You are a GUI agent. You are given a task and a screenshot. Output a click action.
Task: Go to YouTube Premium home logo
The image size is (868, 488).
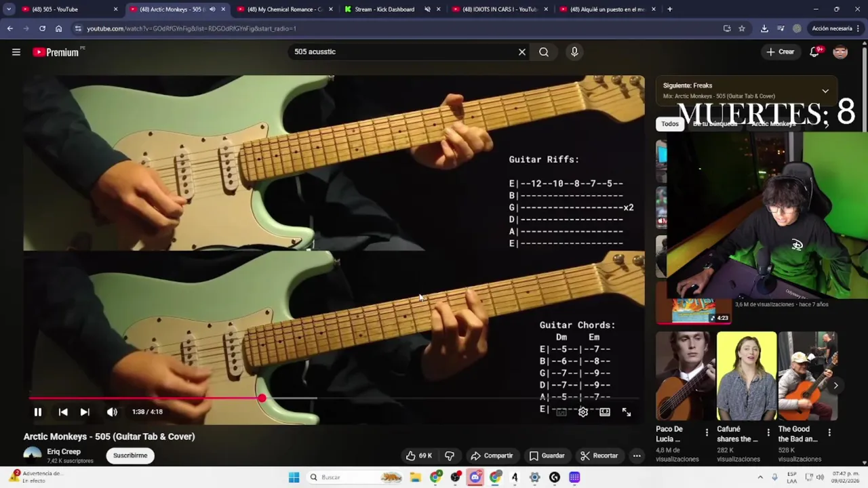(58, 52)
